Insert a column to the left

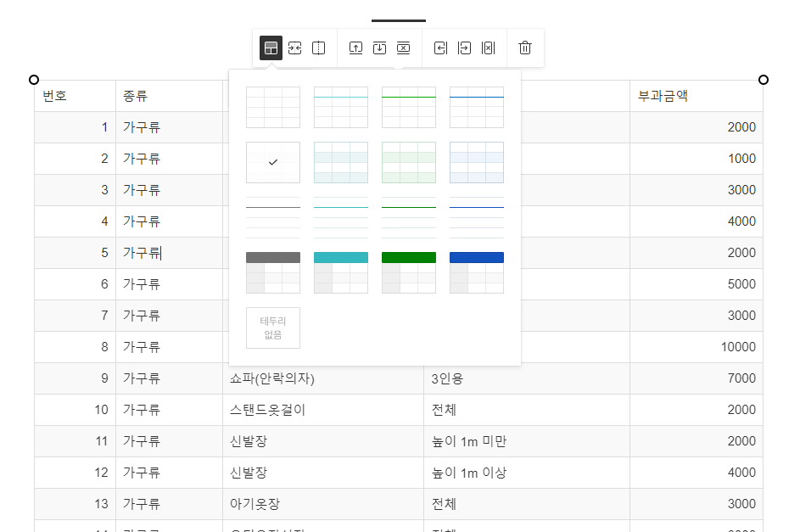(x=440, y=48)
